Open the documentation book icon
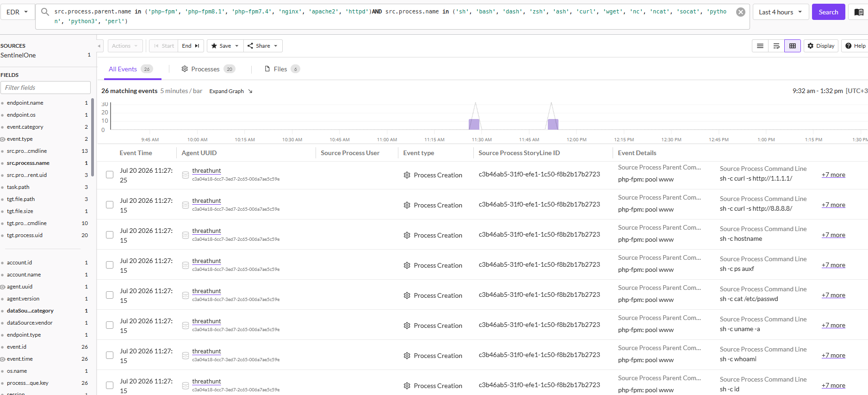Viewport: 868px width, 395px height. click(859, 12)
